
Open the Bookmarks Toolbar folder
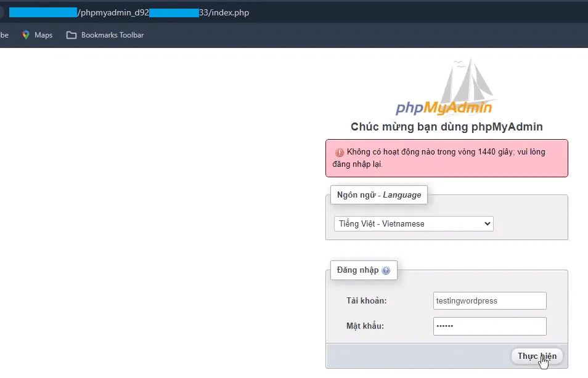point(105,35)
